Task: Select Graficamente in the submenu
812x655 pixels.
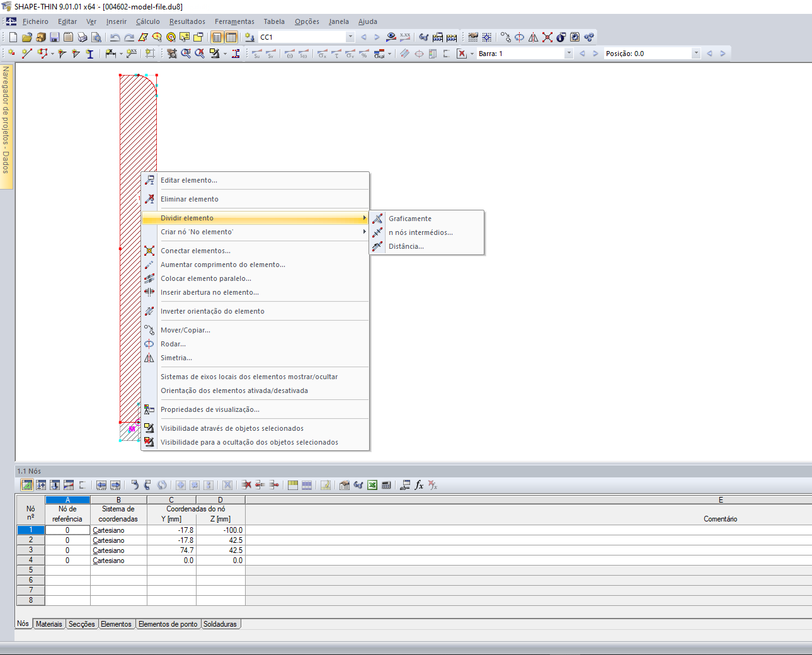Action: pyautogui.click(x=426, y=219)
